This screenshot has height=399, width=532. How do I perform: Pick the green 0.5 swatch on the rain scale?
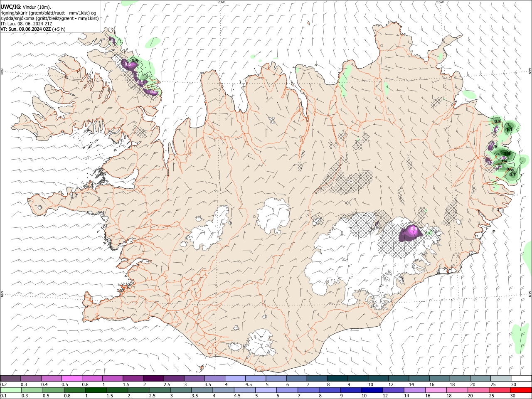coord(53,390)
